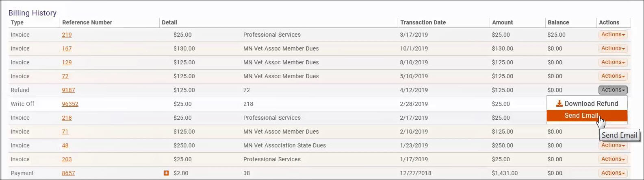Viewport: 644px width, 180px height.
Task: Open invoice reference number 219
Action: point(67,35)
